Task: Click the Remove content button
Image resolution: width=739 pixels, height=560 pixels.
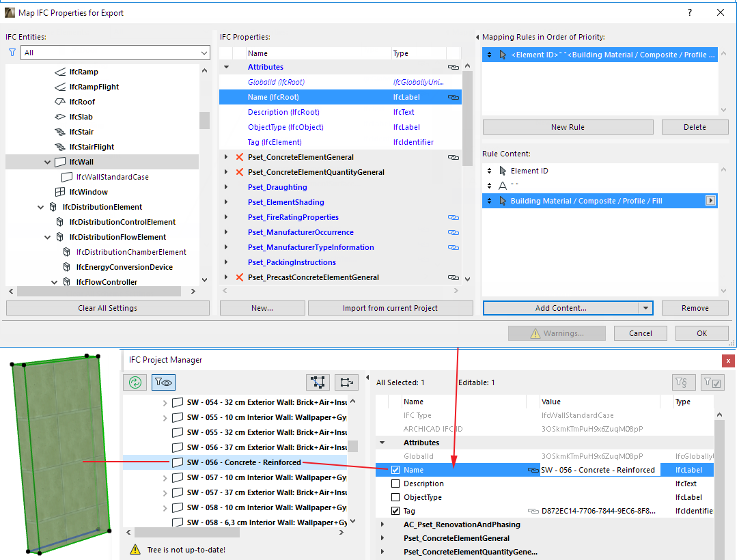Action: pos(695,308)
